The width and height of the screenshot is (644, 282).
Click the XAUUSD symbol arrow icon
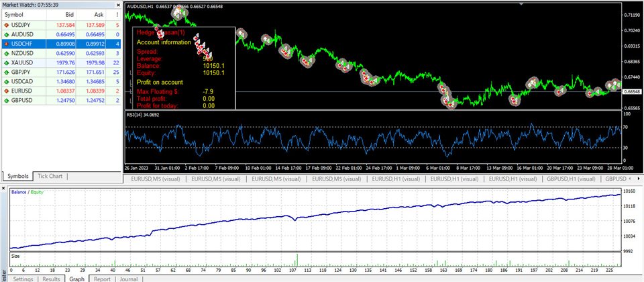click(7, 62)
